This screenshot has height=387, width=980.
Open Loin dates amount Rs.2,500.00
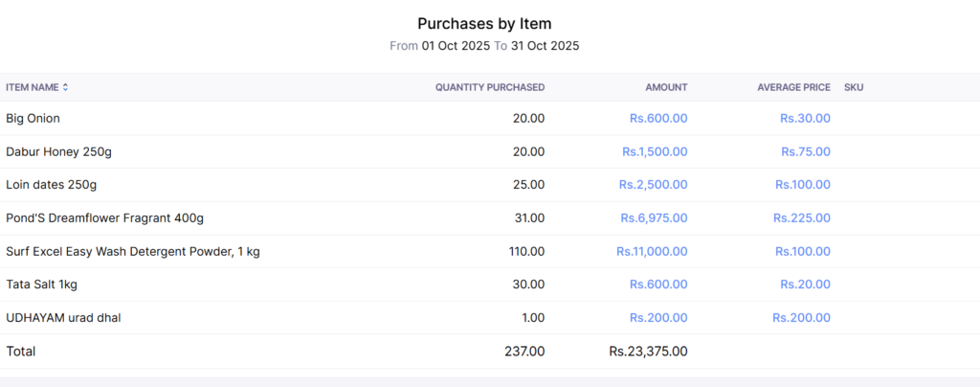653,185
